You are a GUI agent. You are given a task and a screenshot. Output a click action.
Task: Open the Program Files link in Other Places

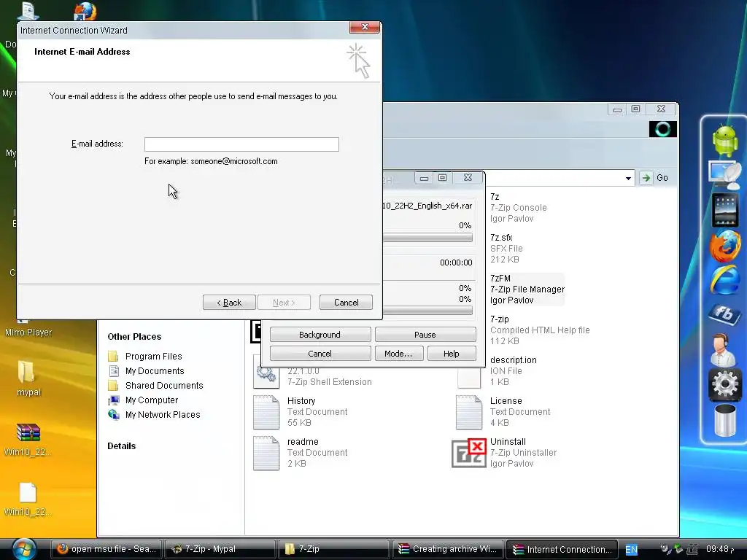[x=153, y=356]
